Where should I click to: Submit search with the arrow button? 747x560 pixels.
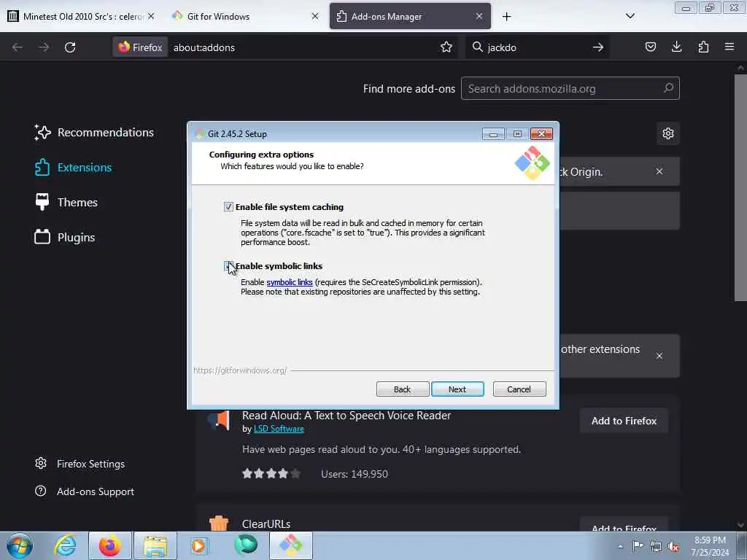(598, 47)
